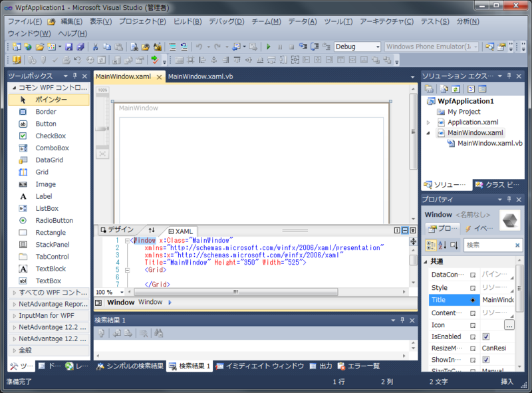Click the Cut scissors icon

[95, 47]
